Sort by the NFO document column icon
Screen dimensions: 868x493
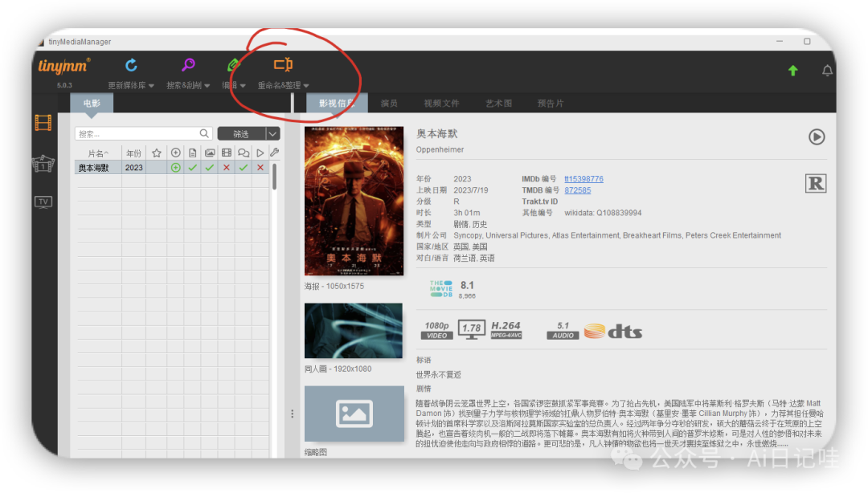[x=193, y=153]
